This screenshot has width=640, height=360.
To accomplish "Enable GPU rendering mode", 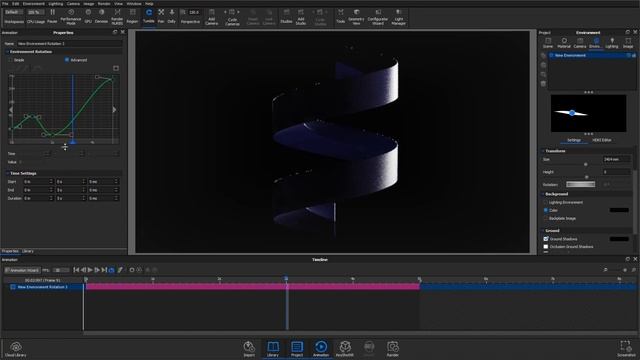I will [x=88, y=16].
